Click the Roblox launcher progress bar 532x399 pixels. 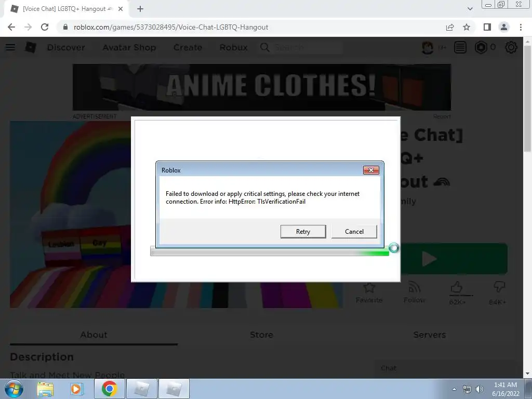pos(270,252)
